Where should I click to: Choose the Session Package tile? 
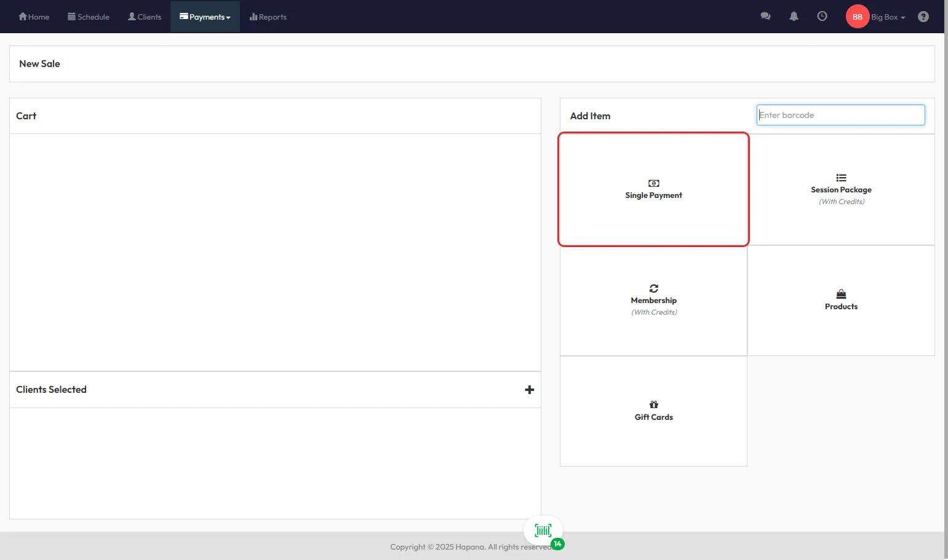tap(841, 189)
